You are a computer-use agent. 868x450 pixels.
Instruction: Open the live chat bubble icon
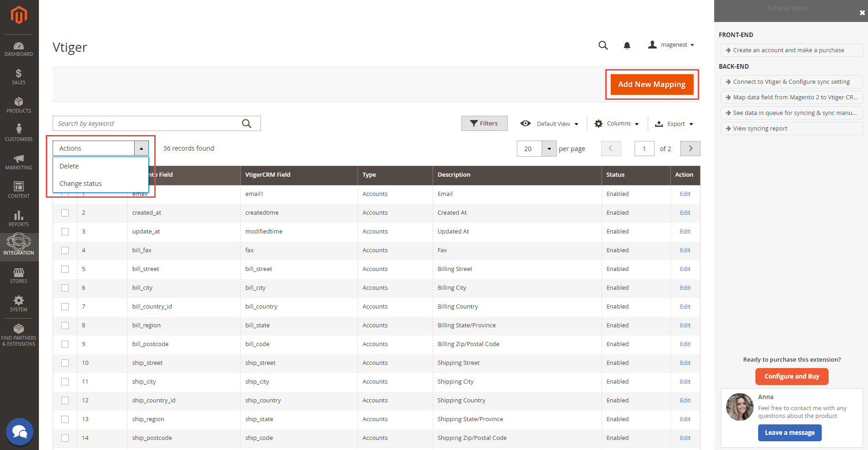(20, 432)
